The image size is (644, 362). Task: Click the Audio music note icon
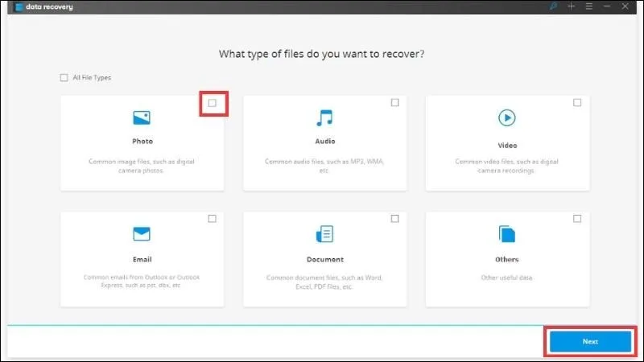pyautogui.click(x=324, y=117)
